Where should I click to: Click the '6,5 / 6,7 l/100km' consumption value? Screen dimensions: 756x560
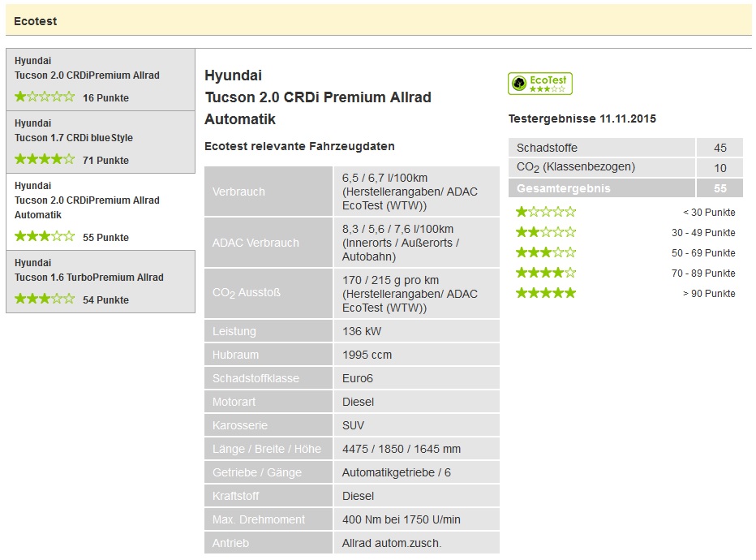[x=384, y=178]
